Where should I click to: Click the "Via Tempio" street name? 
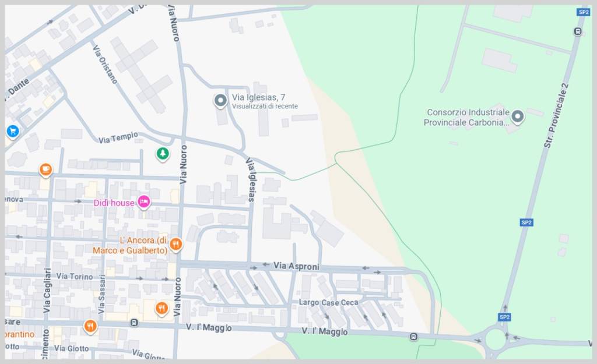click(118, 138)
